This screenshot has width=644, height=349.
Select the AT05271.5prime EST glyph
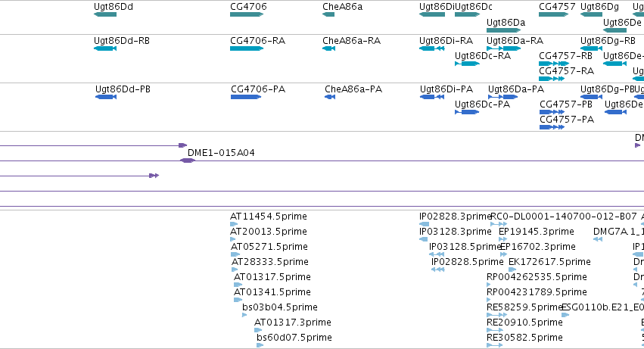(x=235, y=254)
